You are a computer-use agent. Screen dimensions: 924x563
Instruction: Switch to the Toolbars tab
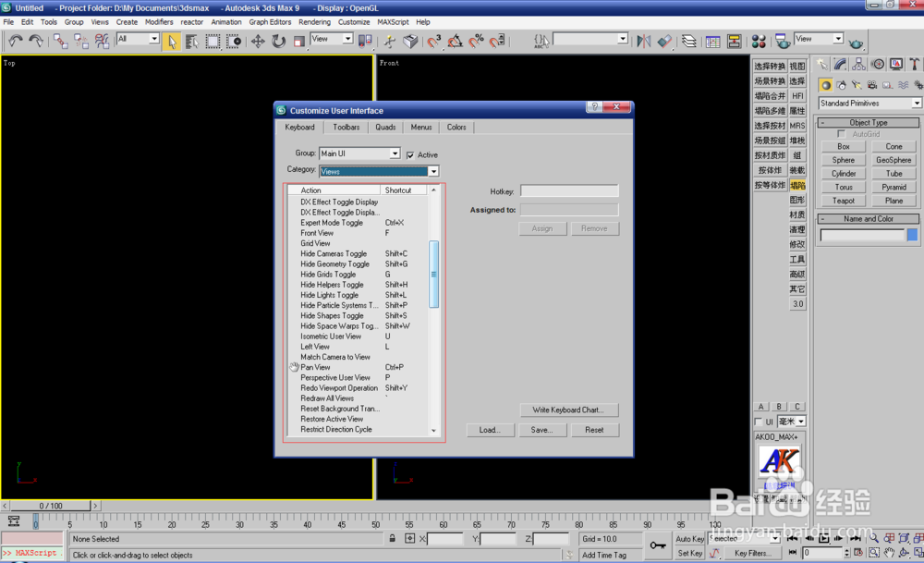click(x=346, y=127)
